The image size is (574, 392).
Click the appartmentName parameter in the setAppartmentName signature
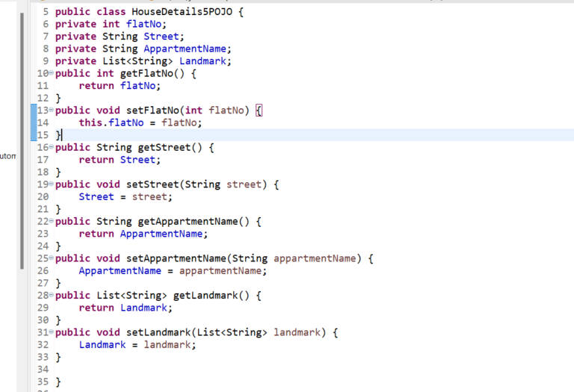click(315, 258)
